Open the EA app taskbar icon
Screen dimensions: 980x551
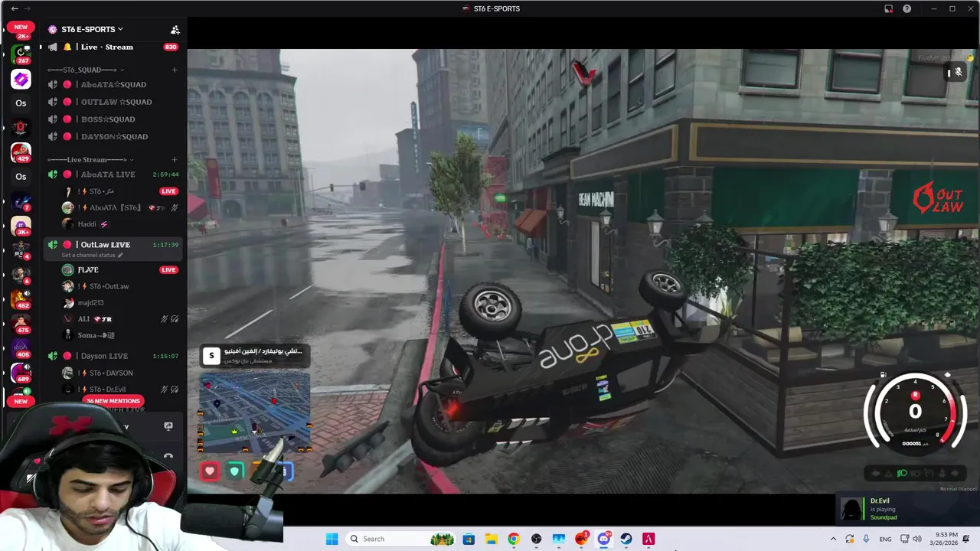(x=581, y=539)
